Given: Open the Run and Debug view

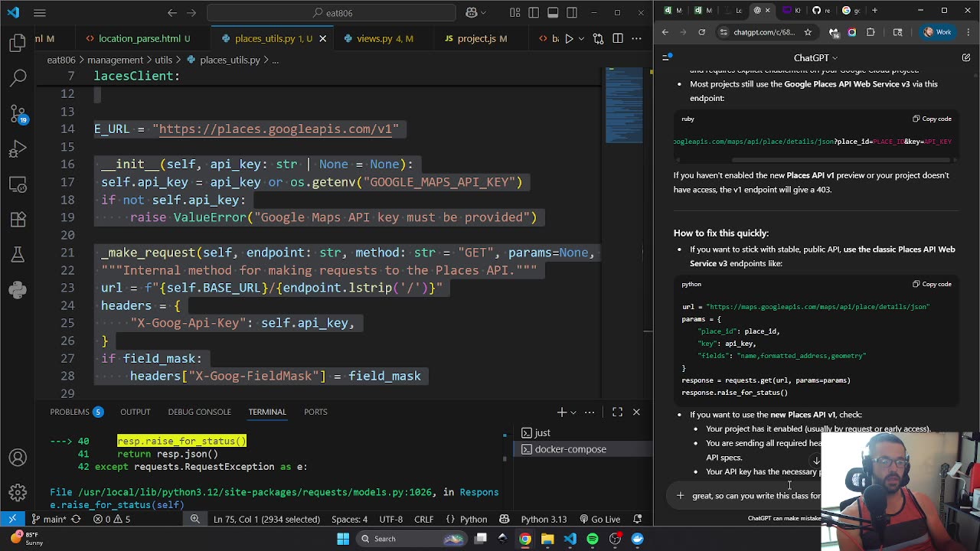Looking at the screenshot, I should click(18, 148).
